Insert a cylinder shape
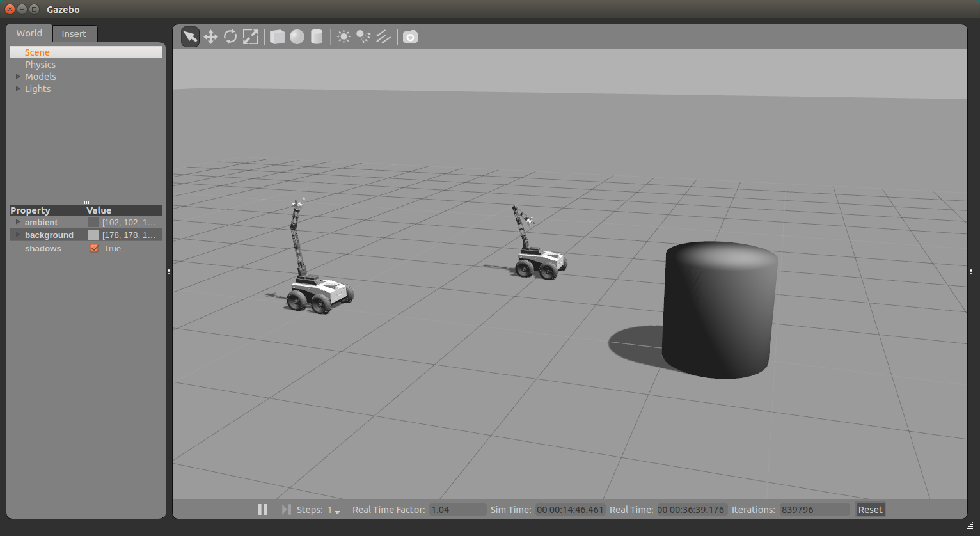Screen dimensions: 980x536 [x=317, y=37]
